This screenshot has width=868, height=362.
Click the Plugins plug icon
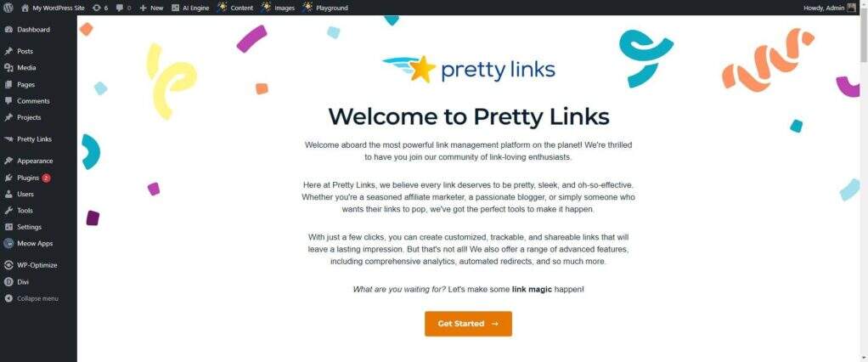pos(8,178)
